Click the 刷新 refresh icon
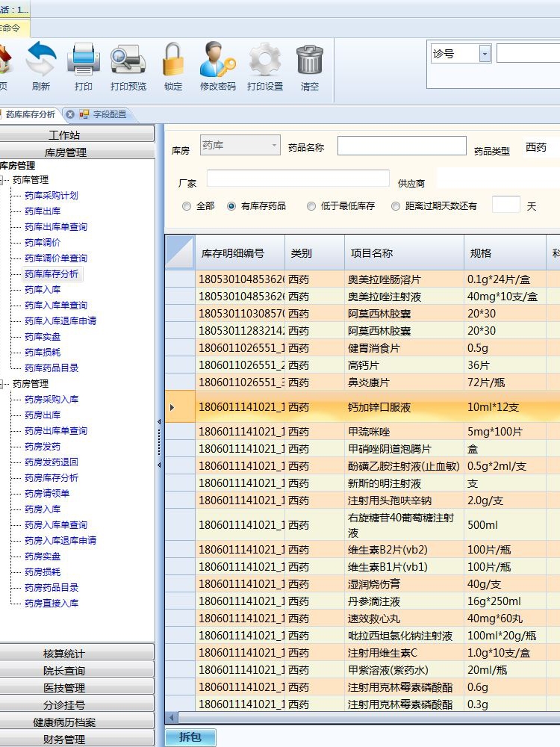The width and height of the screenshot is (560, 747). point(41,59)
